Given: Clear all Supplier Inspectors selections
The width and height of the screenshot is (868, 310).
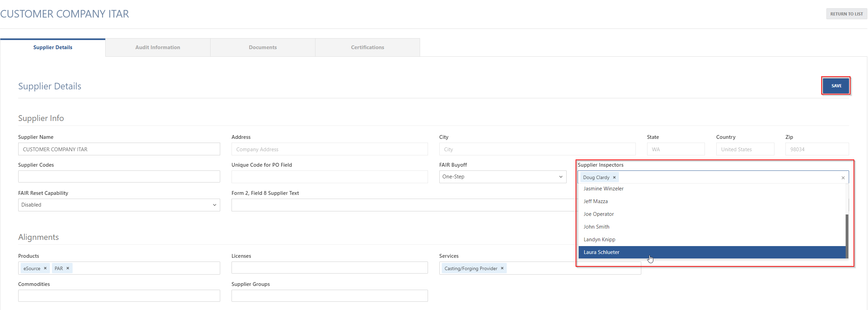Looking at the screenshot, I should pyautogui.click(x=843, y=178).
